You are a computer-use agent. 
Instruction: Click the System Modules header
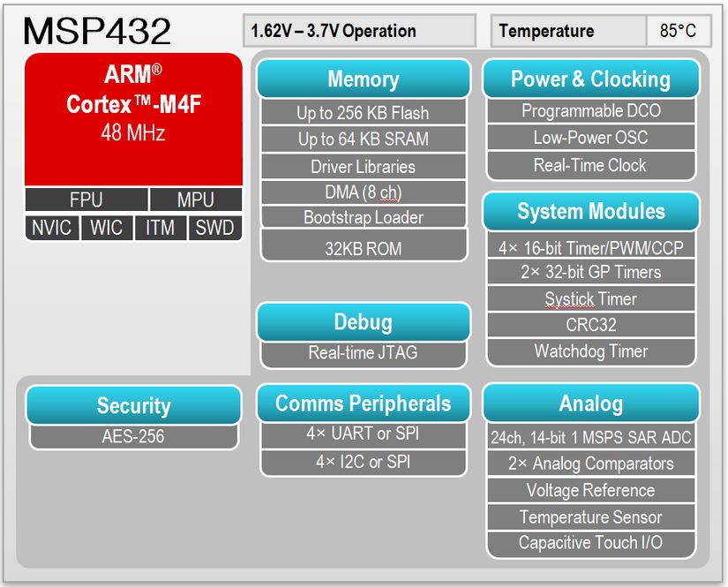click(591, 211)
